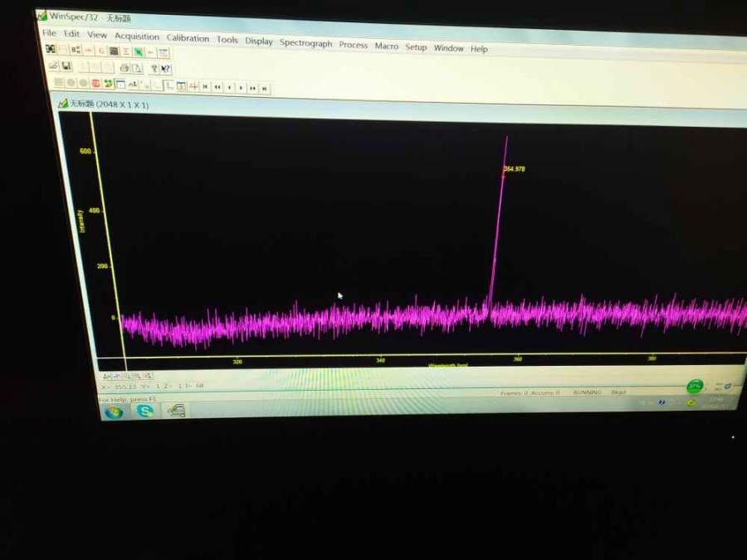Click the first icon in top toolbar

(x=51, y=50)
